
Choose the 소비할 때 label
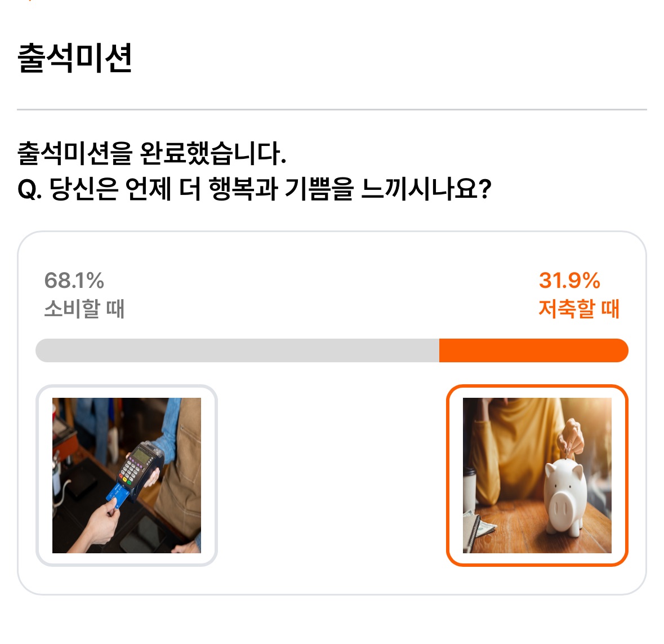[x=84, y=308]
